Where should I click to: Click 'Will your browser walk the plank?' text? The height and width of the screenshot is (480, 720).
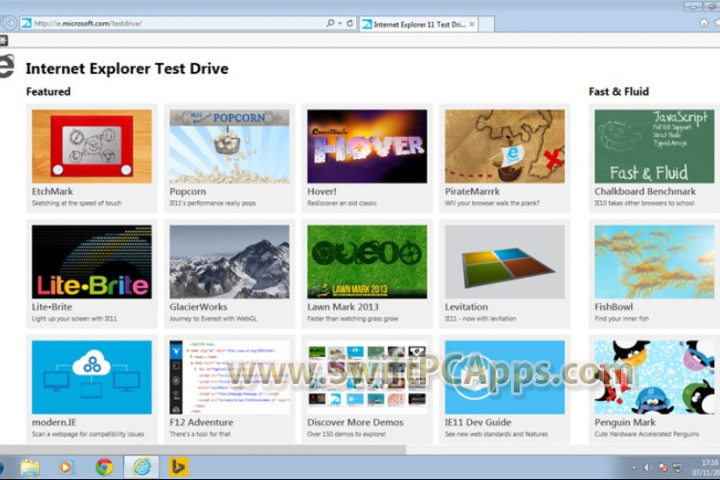click(x=492, y=203)
